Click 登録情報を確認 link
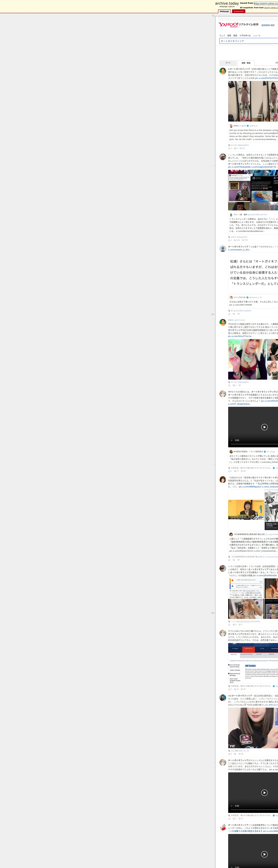The width and height of the screenshot is (278, 868). [268, 25]
